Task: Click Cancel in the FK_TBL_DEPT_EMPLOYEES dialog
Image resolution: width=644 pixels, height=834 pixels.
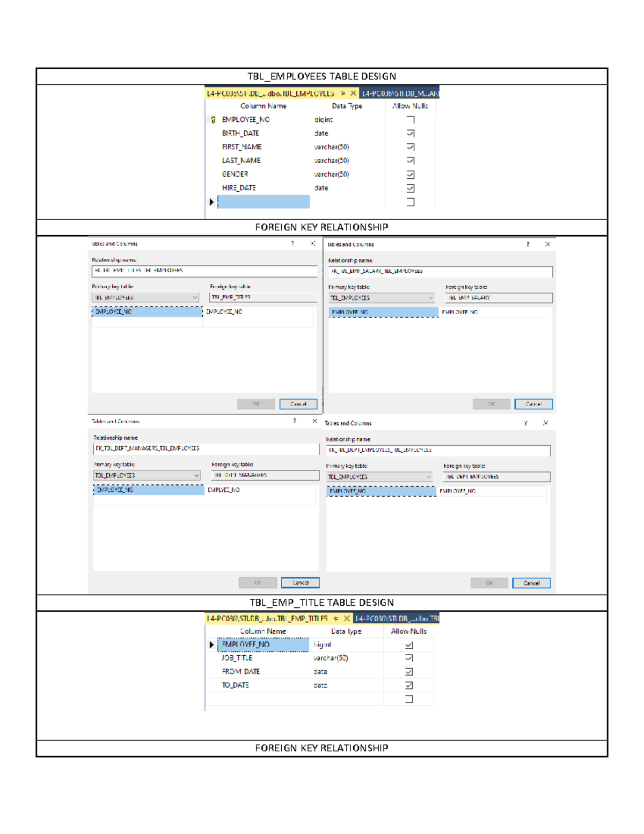Action: pos(531,583)
